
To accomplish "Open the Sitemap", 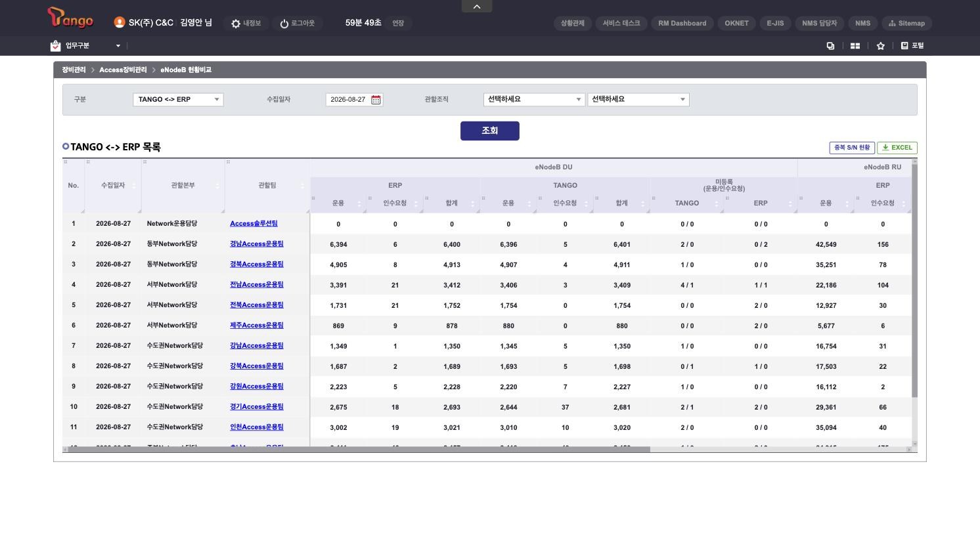I will point(906,24).
